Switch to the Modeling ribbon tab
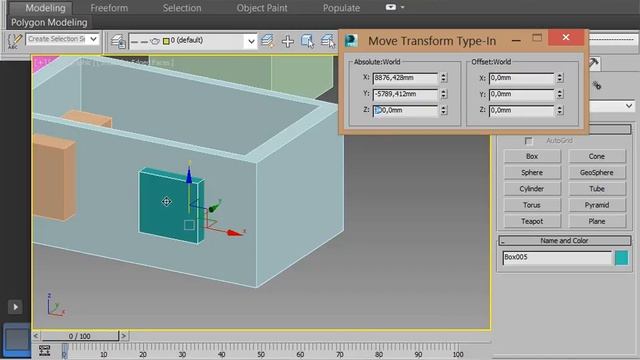The height and width of the screenshot is (360, 640). 45,8
